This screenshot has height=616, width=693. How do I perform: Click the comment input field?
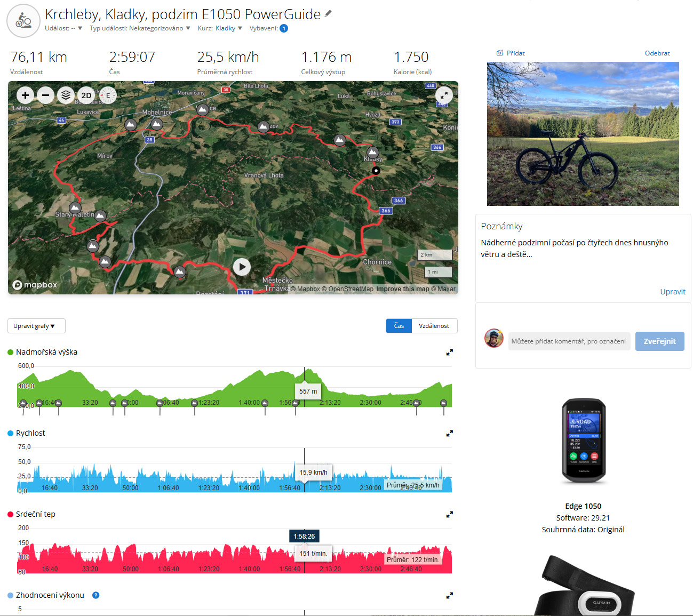(569, 341)
